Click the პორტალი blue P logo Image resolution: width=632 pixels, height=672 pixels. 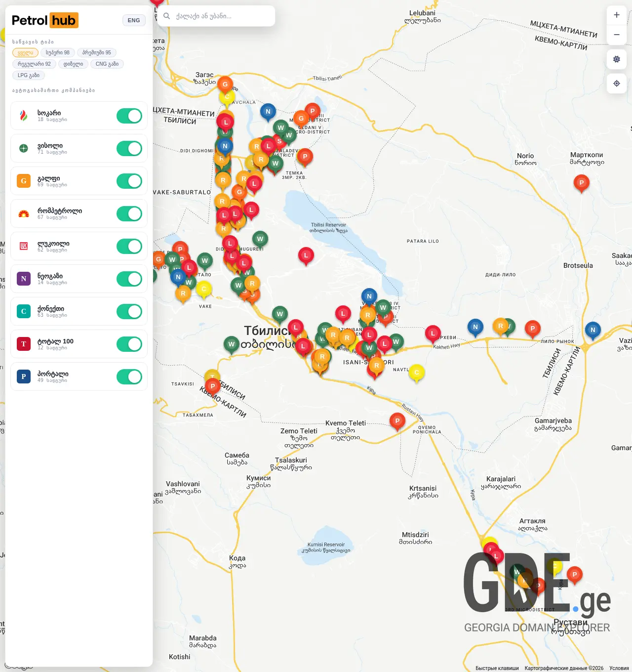coord(24,377)
